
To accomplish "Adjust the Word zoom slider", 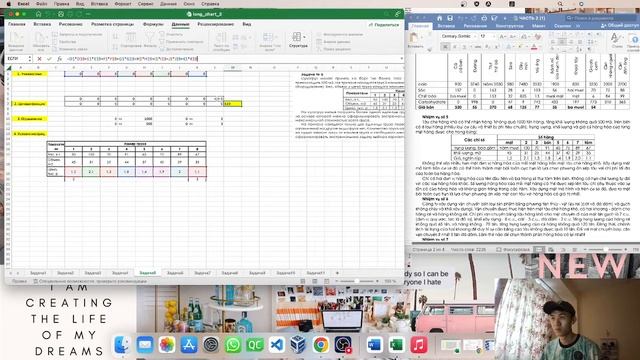I will click(x=606, y=249).
